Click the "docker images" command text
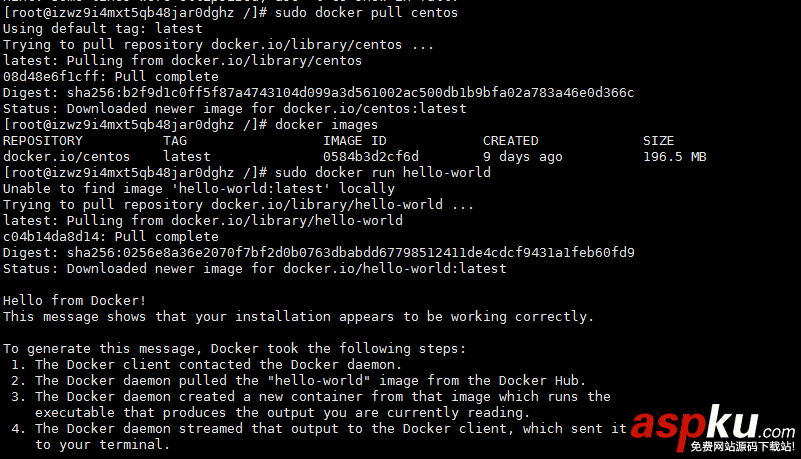This screenshot has height=459, width=801. (x=326, y=125)
